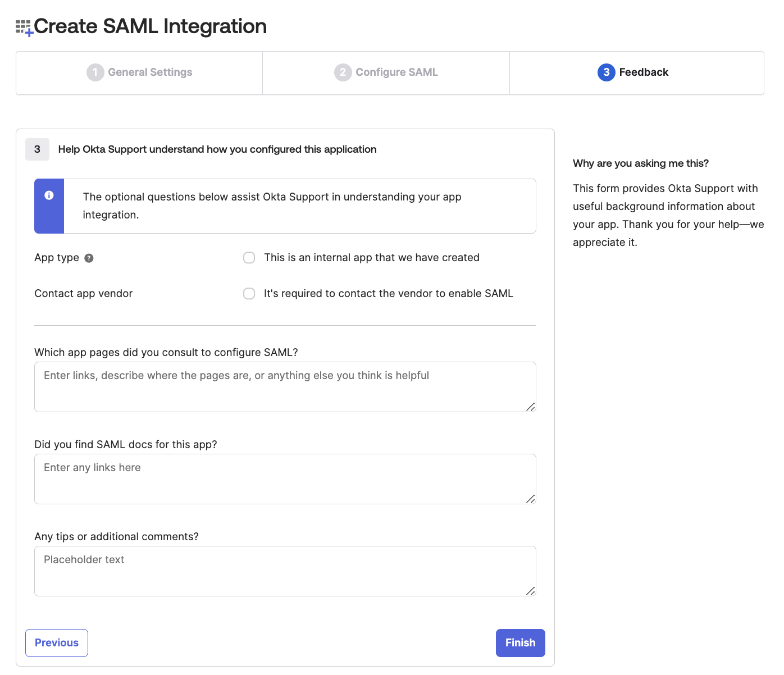Click the section number 3 badge

37,149
